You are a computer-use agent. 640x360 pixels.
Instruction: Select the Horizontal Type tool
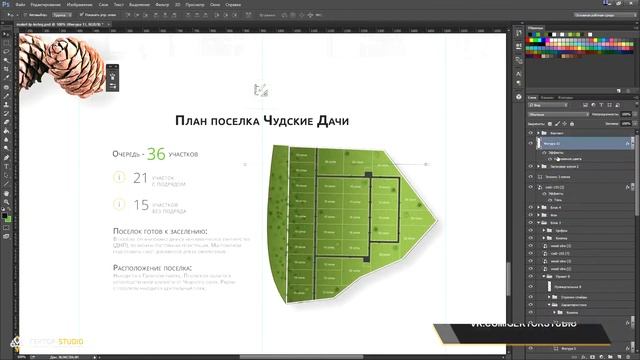coord(6,167)
